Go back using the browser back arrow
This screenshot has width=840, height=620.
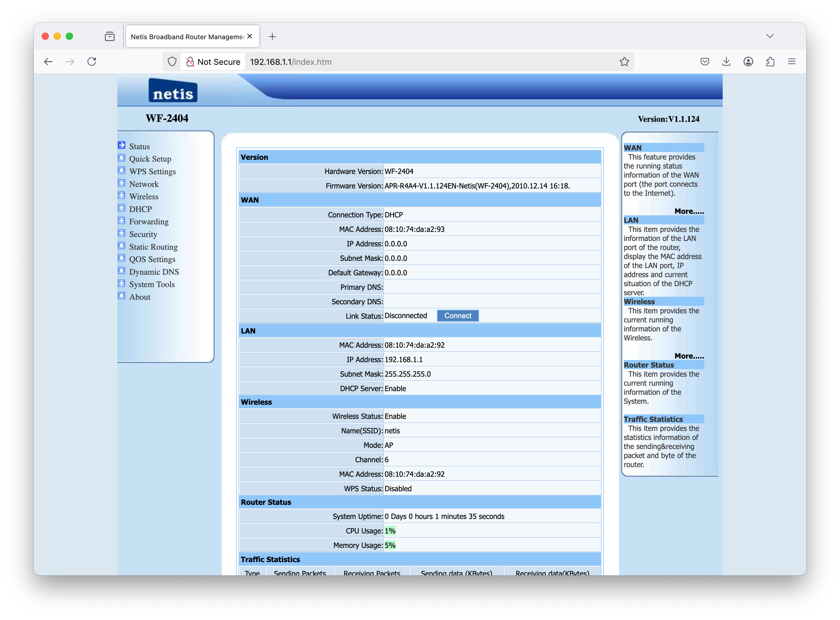[49, 62]
